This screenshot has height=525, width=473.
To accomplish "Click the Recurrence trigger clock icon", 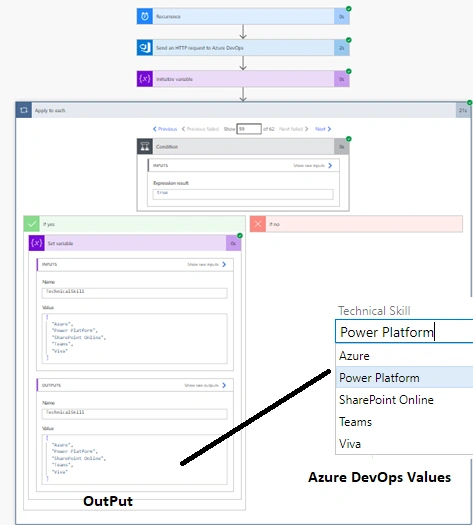I will [145, 16].
